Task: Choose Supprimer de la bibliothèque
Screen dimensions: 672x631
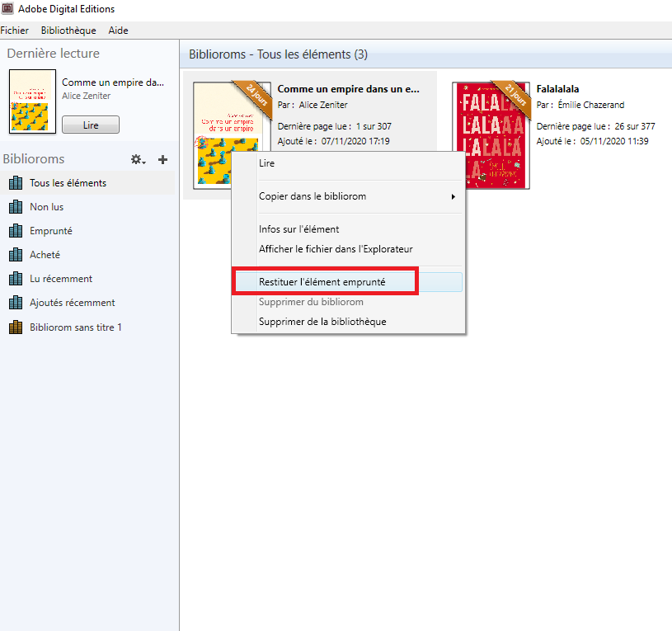Action: tap(348, 322)
